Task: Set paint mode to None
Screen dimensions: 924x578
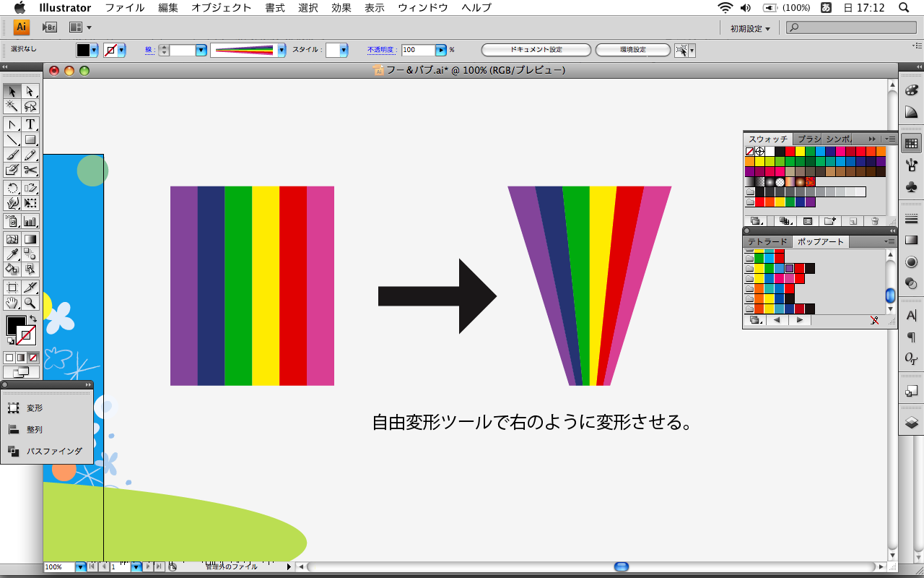Action: point(33,358)
